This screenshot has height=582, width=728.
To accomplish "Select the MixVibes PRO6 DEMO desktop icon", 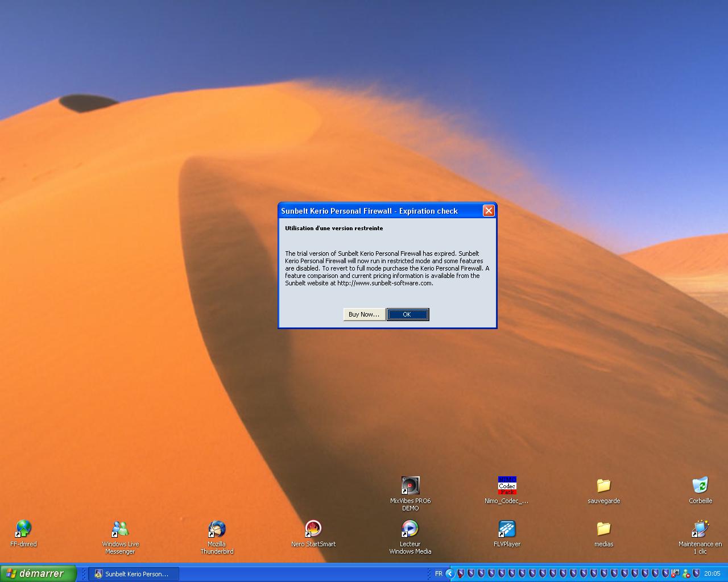I will click(410, 494).
